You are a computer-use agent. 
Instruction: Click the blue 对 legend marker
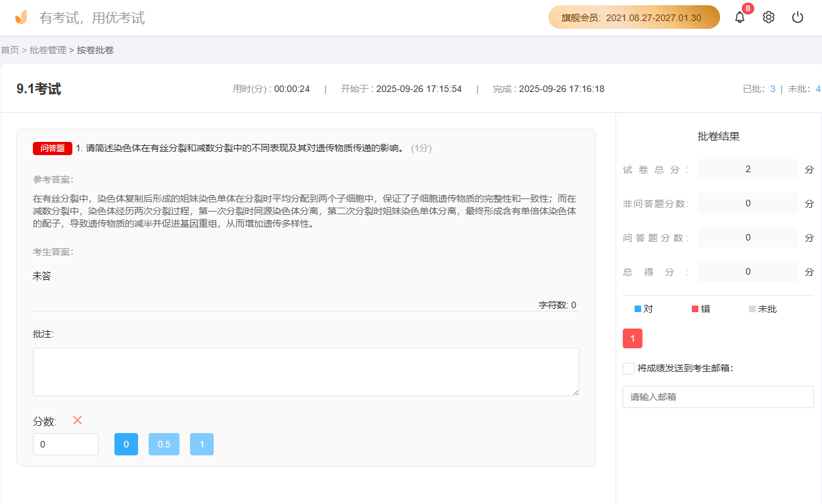coord(636,308)
